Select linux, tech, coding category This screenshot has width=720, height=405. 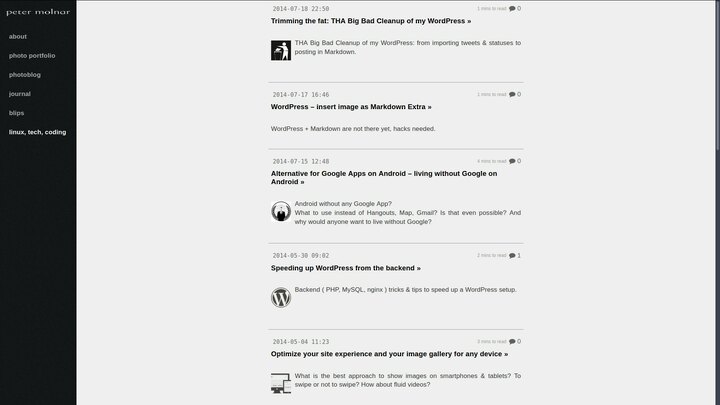pos(38,132)
